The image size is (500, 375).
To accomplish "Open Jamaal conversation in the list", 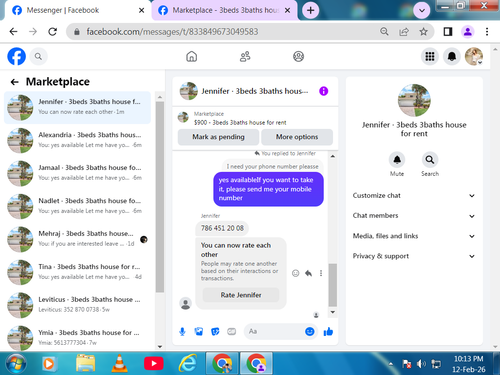I will point(77,173).
